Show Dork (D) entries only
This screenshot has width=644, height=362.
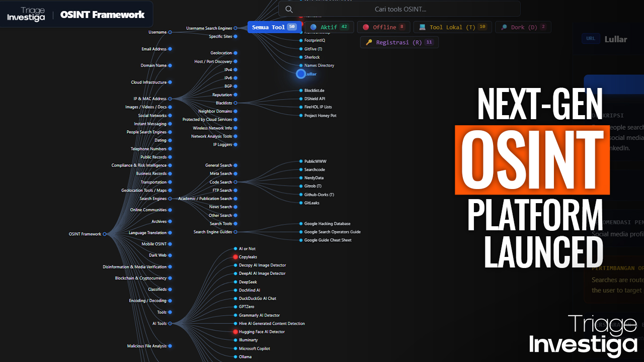click(523, 27)
